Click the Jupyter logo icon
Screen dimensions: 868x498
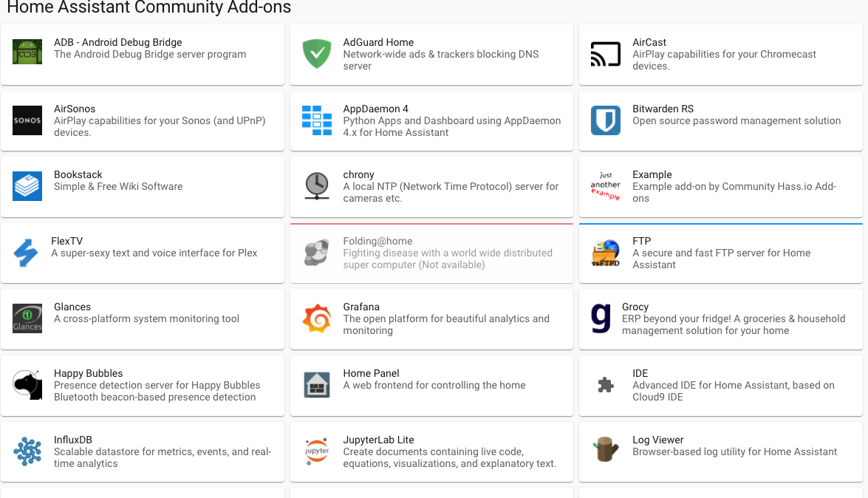tap(317, 451)
